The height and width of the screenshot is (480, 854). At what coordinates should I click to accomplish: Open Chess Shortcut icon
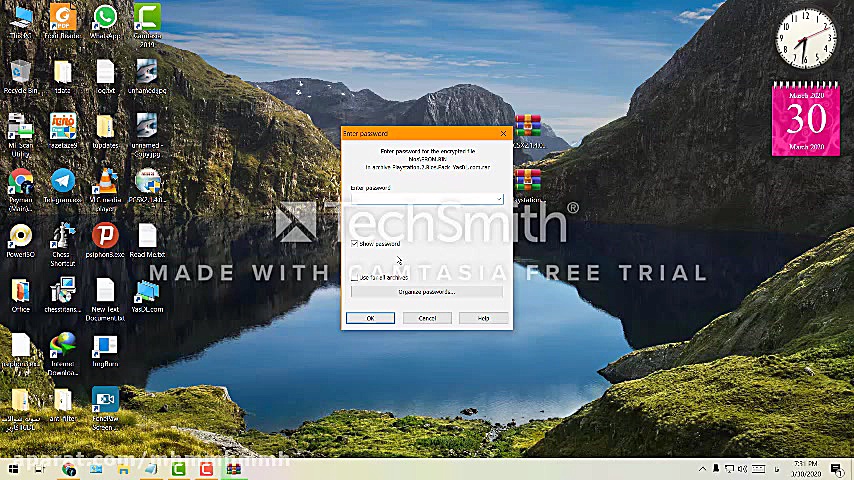point(63,245)
